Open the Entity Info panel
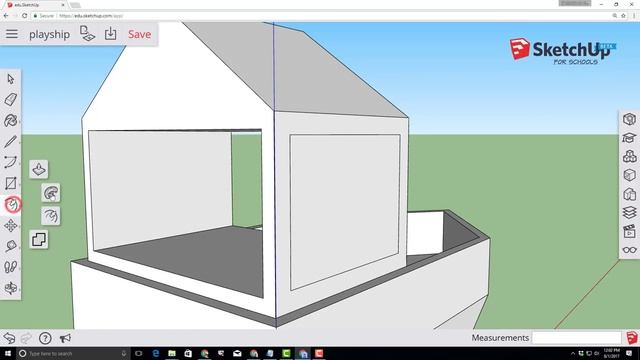The width and height of the screenshot is (640, 360). tap(629, 119)
